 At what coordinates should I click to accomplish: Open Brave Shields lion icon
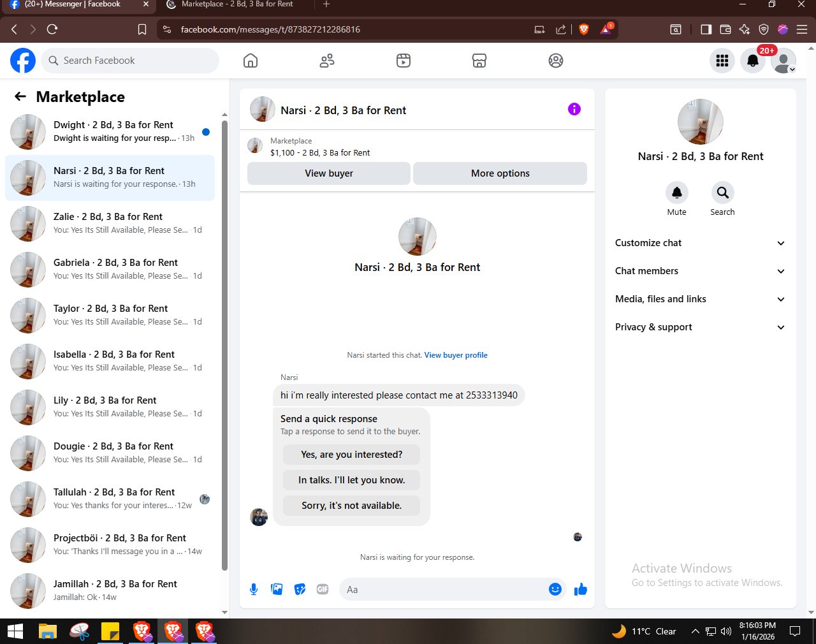tap(583, 29)
